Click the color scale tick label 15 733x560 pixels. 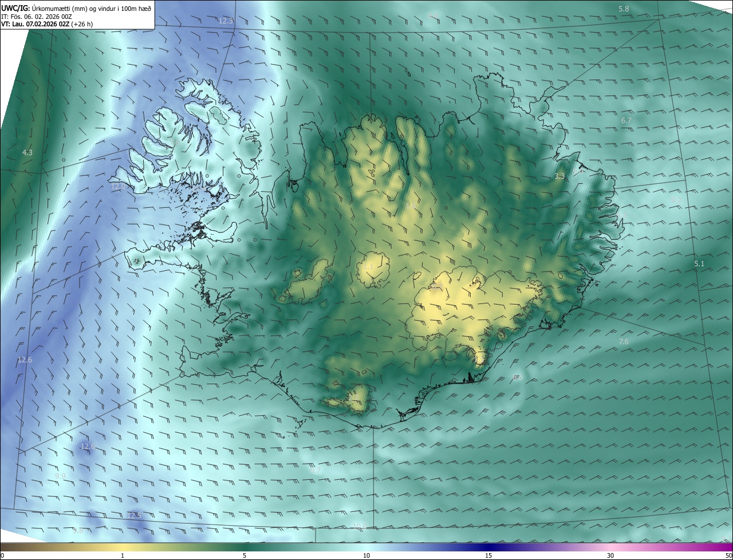[x=488, y=555]
